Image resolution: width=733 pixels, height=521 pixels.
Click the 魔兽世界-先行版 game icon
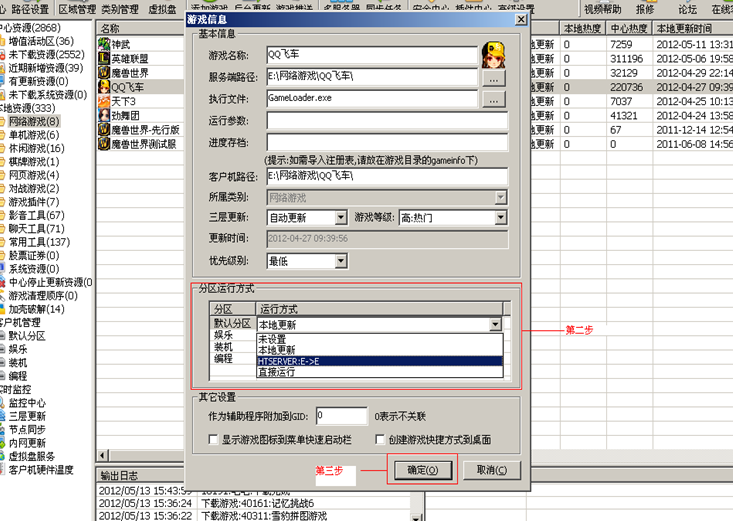103,130
